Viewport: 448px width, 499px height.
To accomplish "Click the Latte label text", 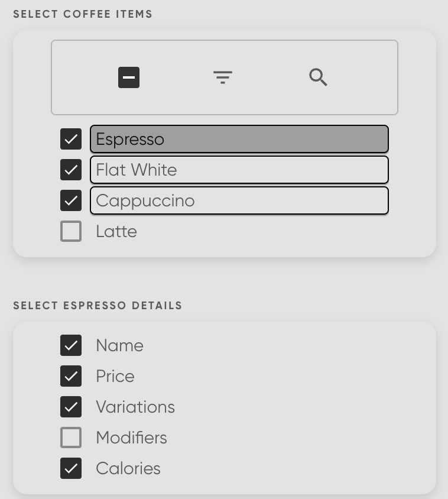I will tap(116, 231).
